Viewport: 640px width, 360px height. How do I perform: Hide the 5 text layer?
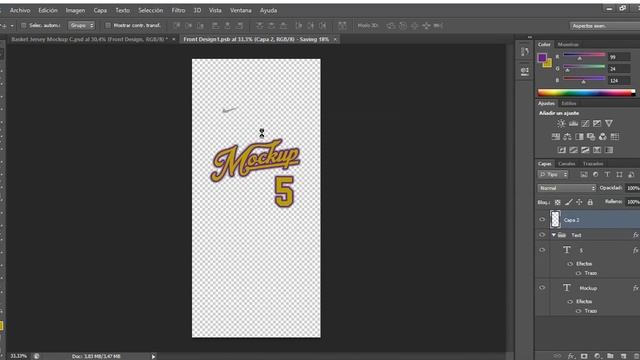542,250
